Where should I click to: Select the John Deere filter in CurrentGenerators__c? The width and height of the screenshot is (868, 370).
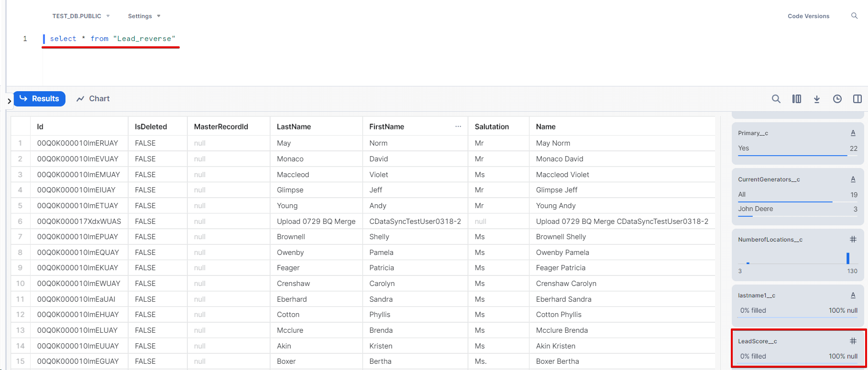(x=756, y=209)
